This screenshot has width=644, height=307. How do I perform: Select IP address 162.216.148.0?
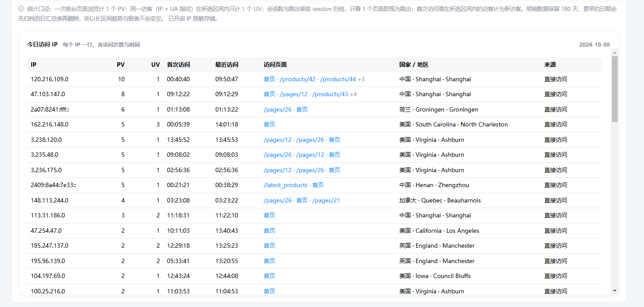tap(50, 125)
